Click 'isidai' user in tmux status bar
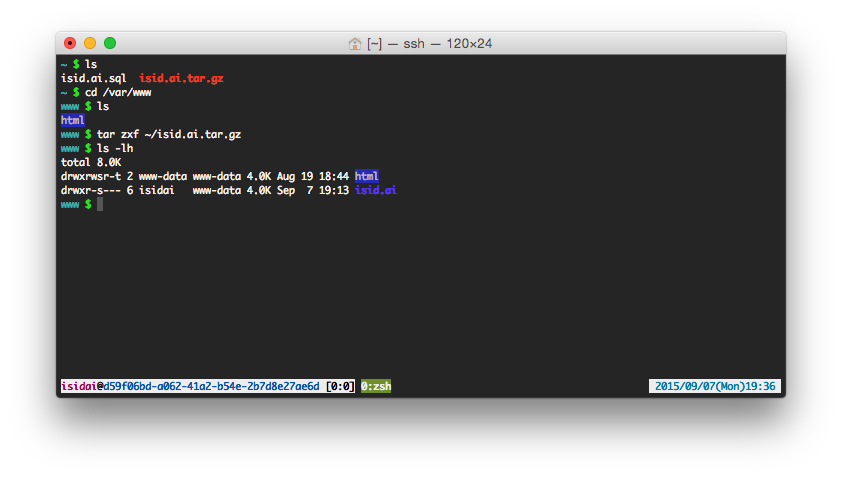This screenshot has height=478, width=842. tap(78, 386)
